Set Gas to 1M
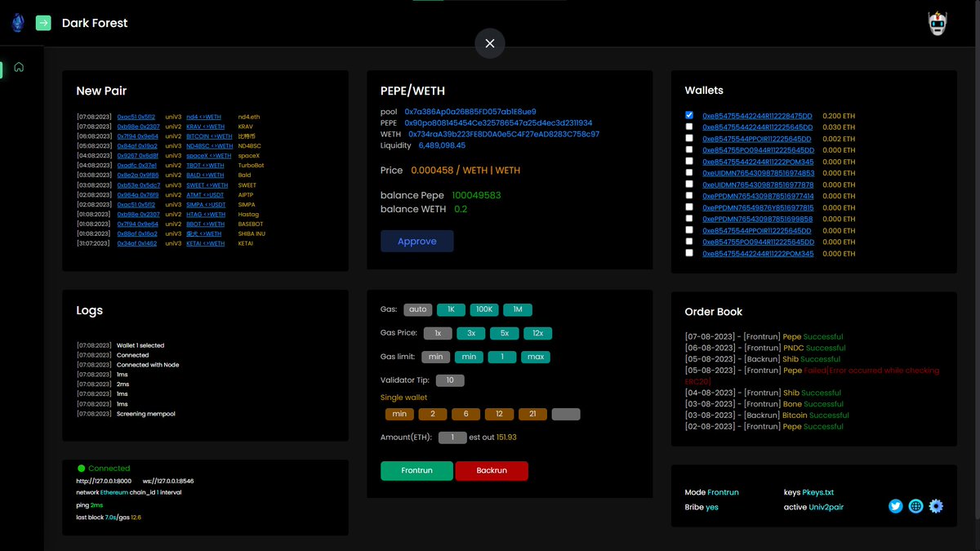The height and width of the screenshot is (551, 980). [x=518, y=309]
